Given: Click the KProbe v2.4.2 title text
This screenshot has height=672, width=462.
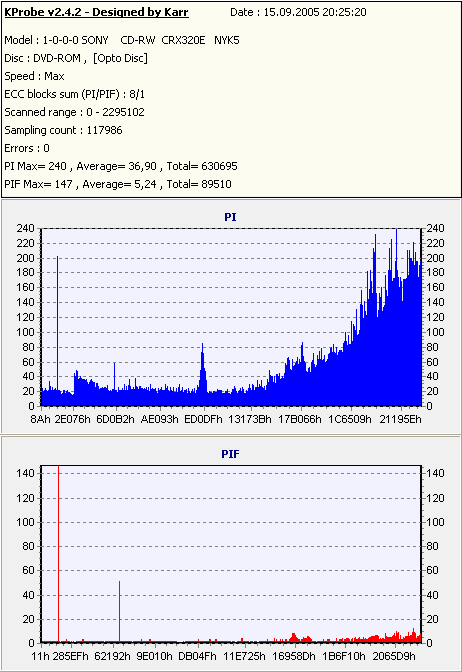Looking at the screenshot, I should point(96,12).
